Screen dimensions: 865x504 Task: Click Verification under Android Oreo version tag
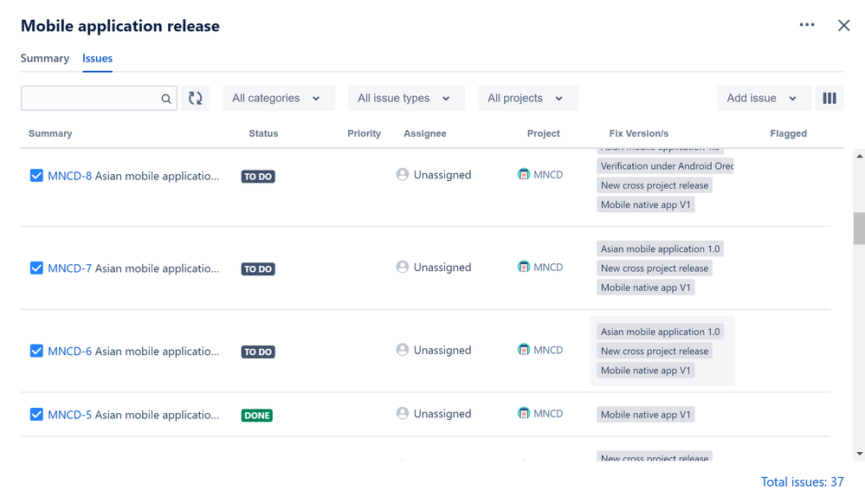[665, 166]
